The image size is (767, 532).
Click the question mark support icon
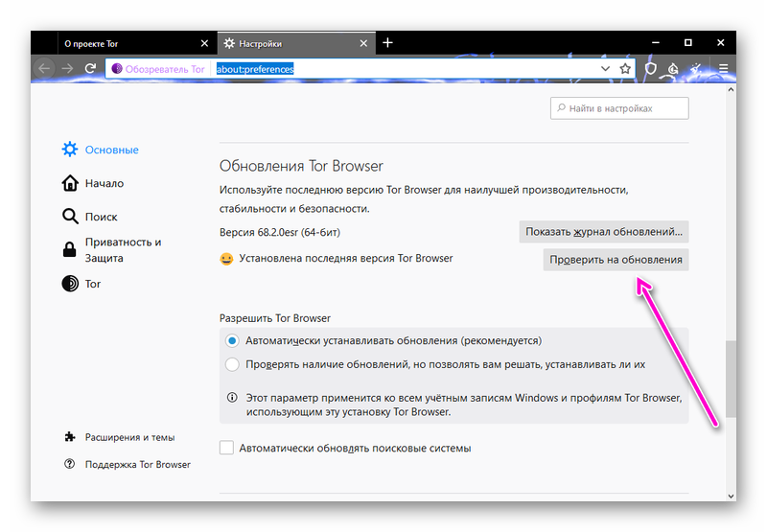click(69, 464)
